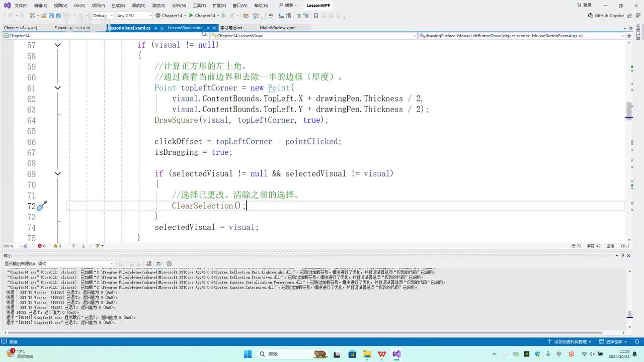Switch to the MainWindow.xaml tab

pyautogui.click(x=278, y=28)
